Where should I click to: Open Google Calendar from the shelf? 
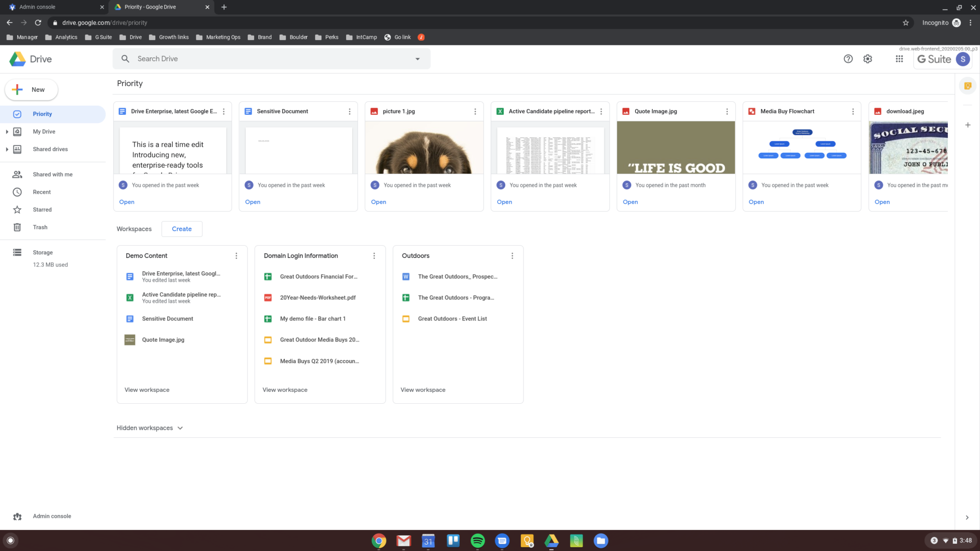click(x=428, y=541)
